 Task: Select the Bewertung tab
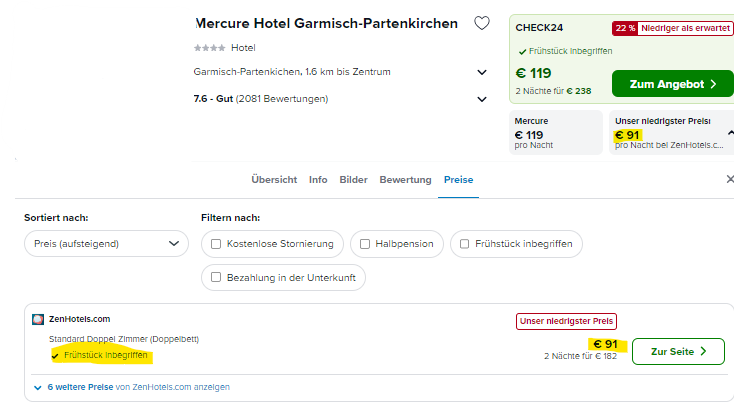coord(405,180)
